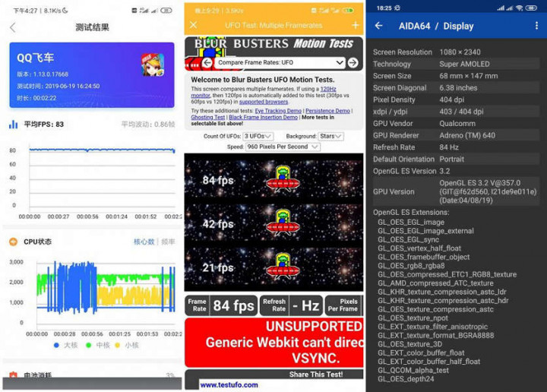Select the Screen Resolution 1080 × 2340 row
Screen dimensions: 547x392
(456, 52)
